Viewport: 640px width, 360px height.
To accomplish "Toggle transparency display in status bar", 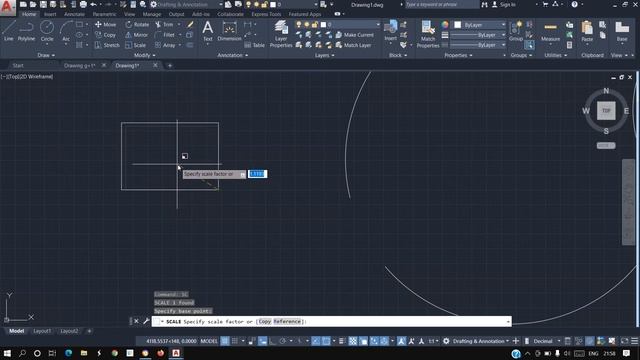I will click(x=353, y=341).
